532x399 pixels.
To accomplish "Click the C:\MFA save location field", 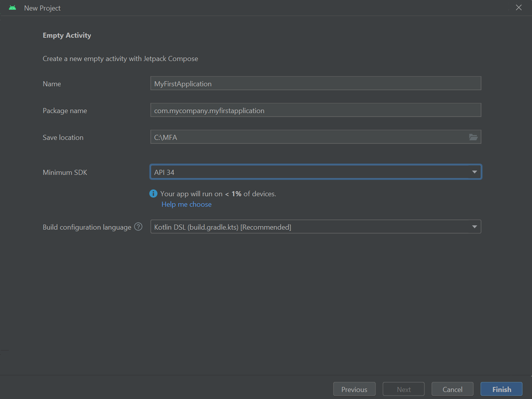I will [307, 137].
